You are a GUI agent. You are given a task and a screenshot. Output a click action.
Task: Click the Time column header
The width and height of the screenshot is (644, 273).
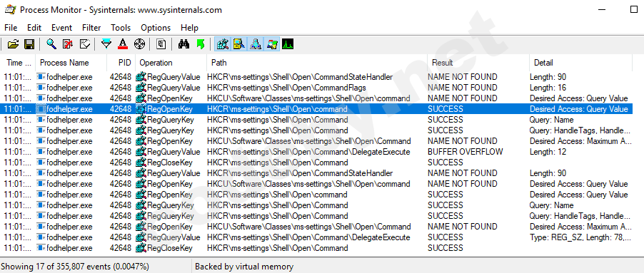point(19,63)
